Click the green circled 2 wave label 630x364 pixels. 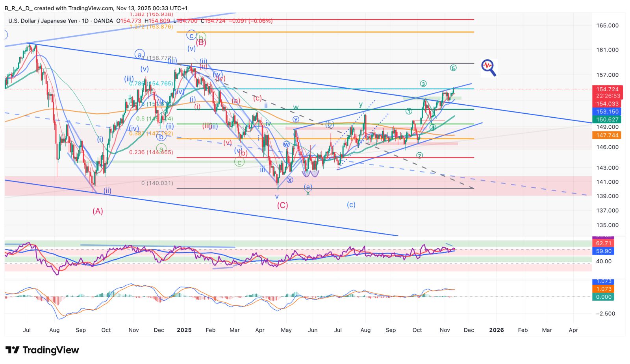(419, 156)
